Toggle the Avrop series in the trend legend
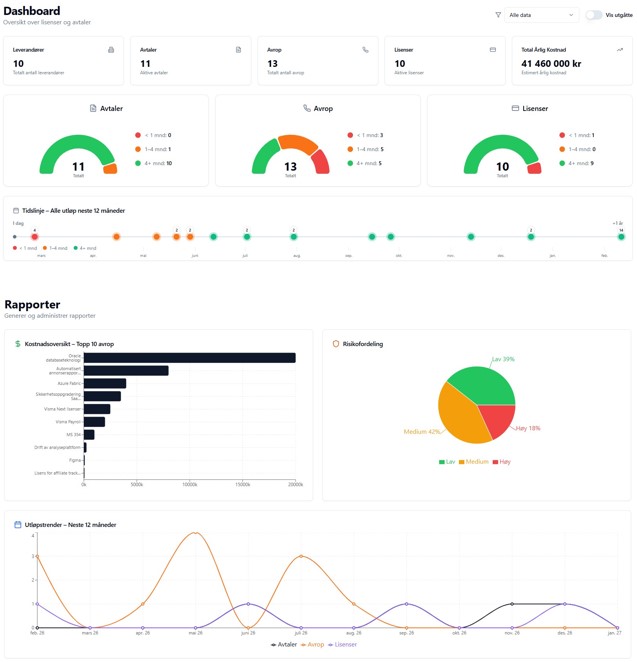The height and width of the screenshot is (662, 637). point(313,645)
